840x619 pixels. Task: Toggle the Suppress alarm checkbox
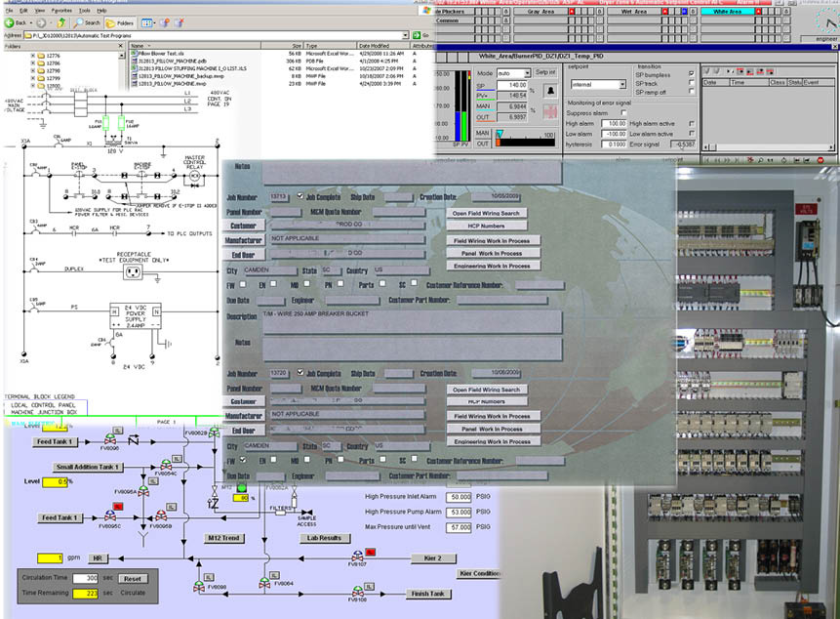(623, 112)
